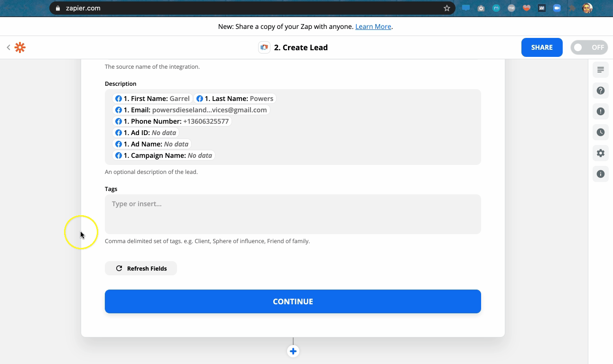Open the black W browser extension
The width and height of the screenshot is (613, 364).
(x=542, y=8)
